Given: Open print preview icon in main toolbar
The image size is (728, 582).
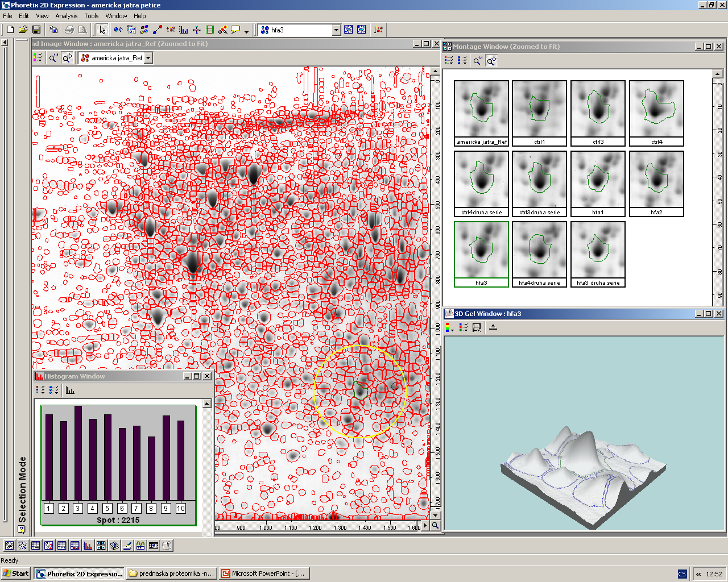Looking at the screenshot, I should click(82, 30).
